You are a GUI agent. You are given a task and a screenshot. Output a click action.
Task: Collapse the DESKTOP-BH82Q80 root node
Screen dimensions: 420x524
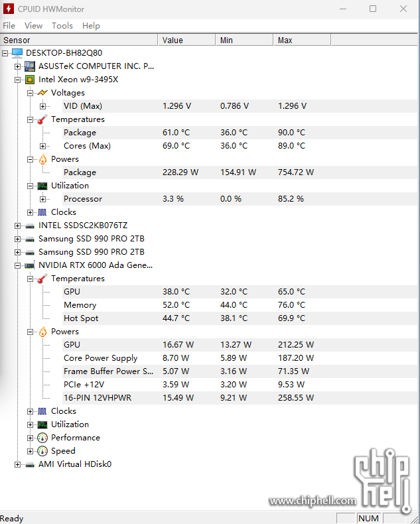pyautogui.click(x=5, y=53)
